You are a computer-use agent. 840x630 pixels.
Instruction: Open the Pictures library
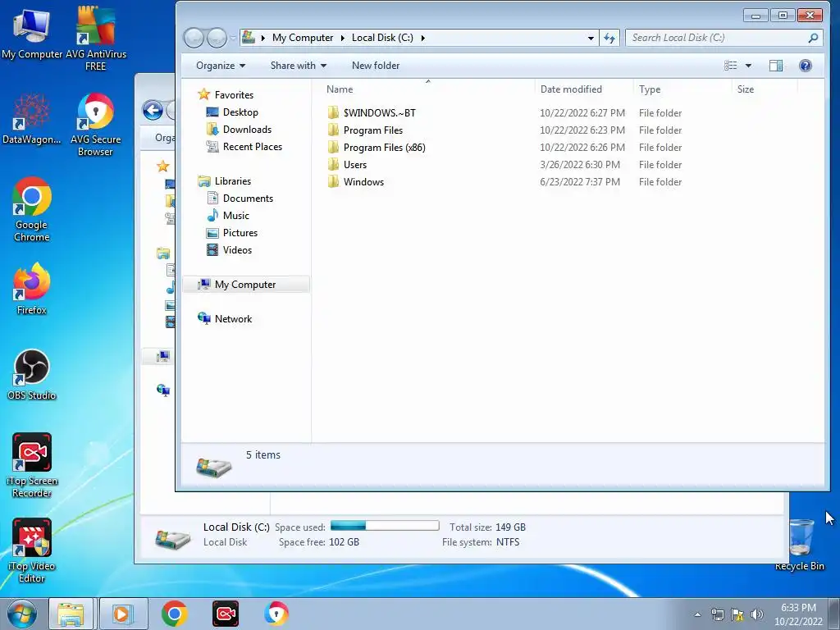coord(240,232)
